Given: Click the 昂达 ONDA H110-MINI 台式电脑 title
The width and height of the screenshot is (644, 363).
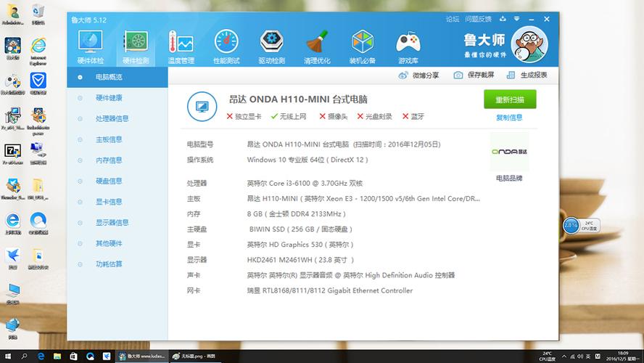Looking at the screenshot, I should (298, 99).
